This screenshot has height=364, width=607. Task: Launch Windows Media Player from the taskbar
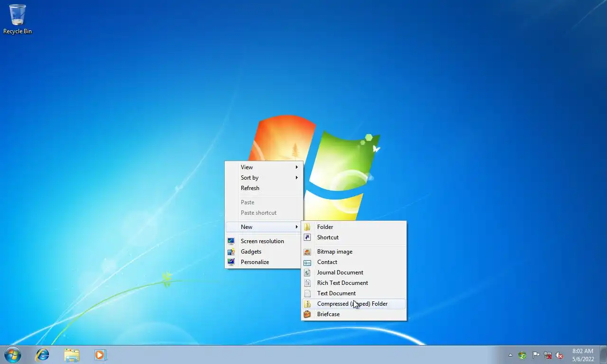[x=100, y=355]
